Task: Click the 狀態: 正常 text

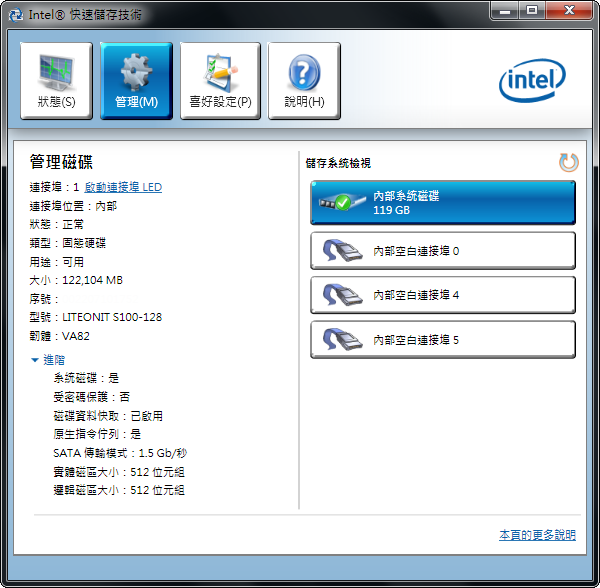Action: (x=57, y=224)
